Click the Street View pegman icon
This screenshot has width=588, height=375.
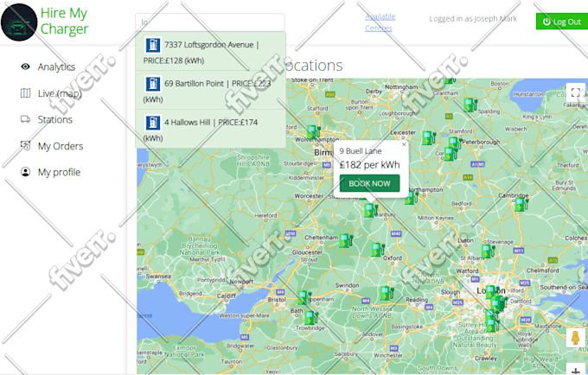576,338
